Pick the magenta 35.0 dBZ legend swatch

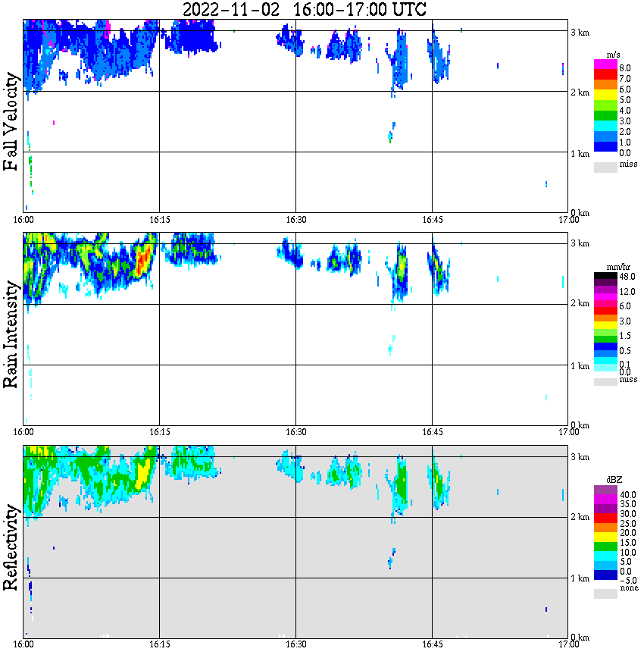605,499
